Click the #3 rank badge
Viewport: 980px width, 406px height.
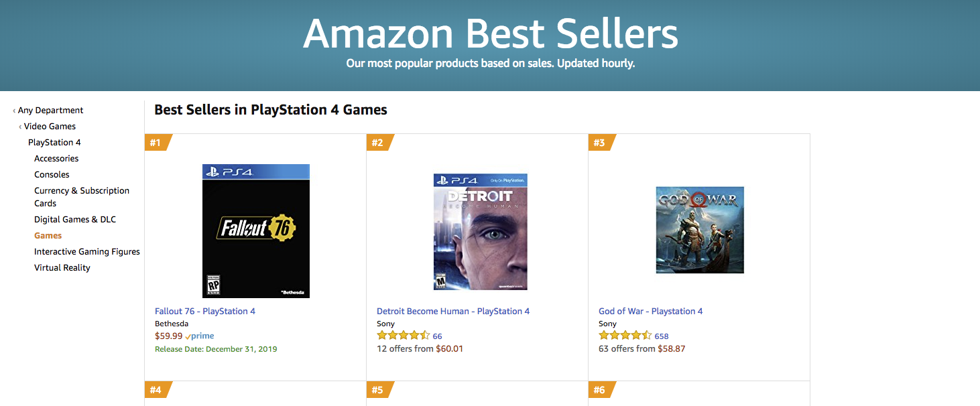(602, 143)
